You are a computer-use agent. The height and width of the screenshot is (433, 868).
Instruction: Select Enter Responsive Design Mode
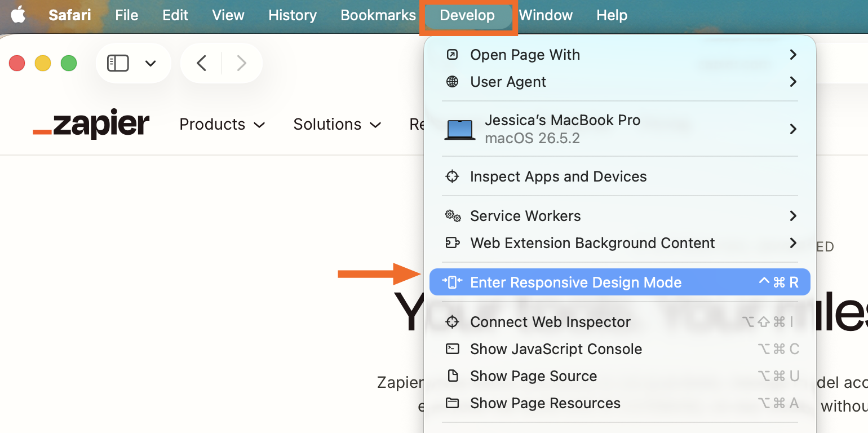620,282
